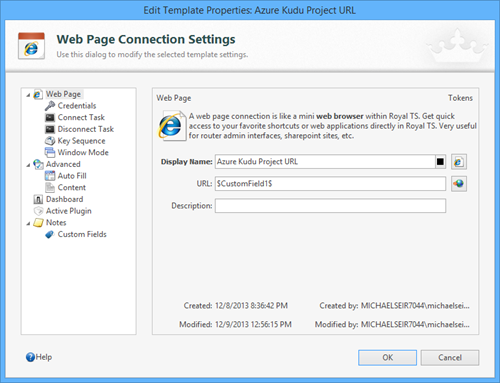
Task: Click the icon picker button beside Display Name
Action: click(459, 162)
